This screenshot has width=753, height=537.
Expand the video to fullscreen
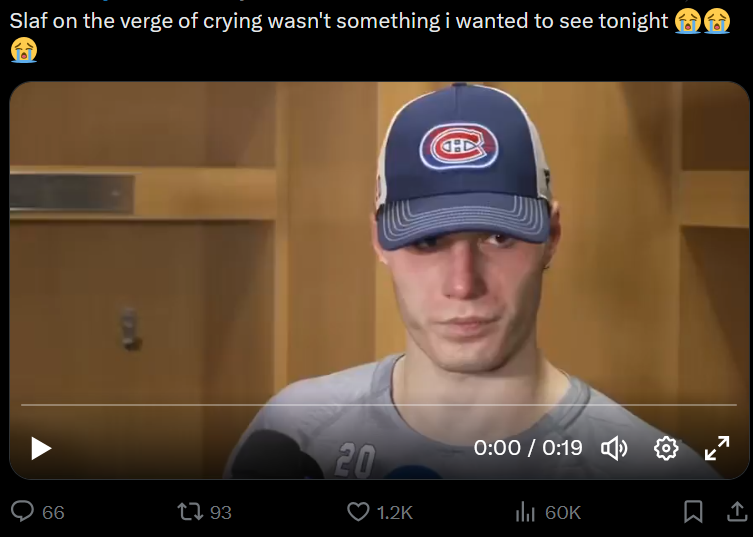click(717, 448)
